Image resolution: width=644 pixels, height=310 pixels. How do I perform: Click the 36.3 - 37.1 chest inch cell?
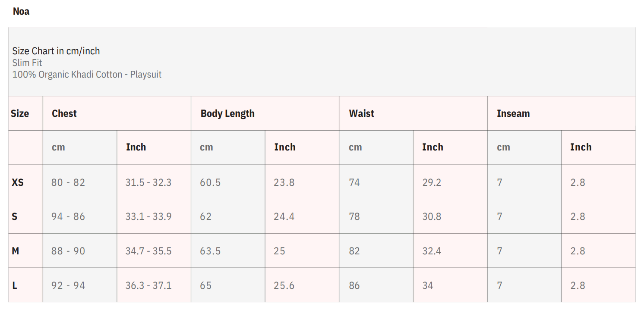(x=148, y=285)
